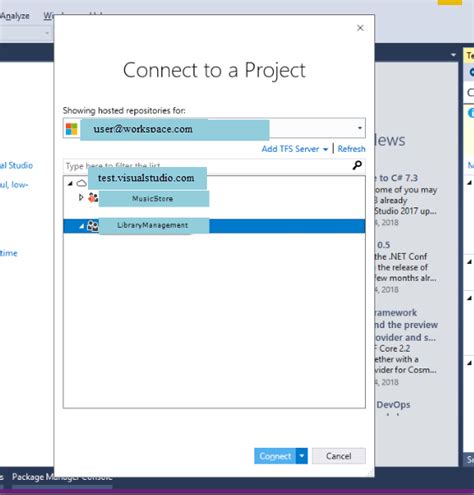
Task: Click the Microsoft account logo icon
Action: tap(72, 129)
